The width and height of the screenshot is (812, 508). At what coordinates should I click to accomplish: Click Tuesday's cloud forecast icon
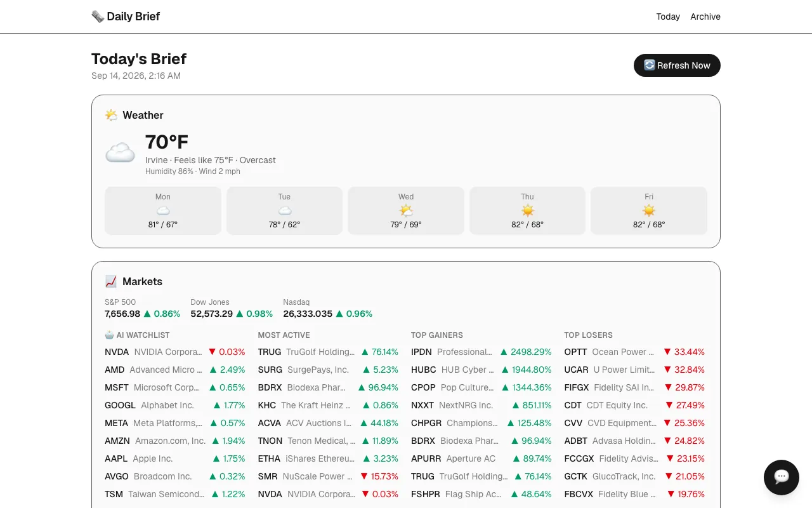[285, 210]
